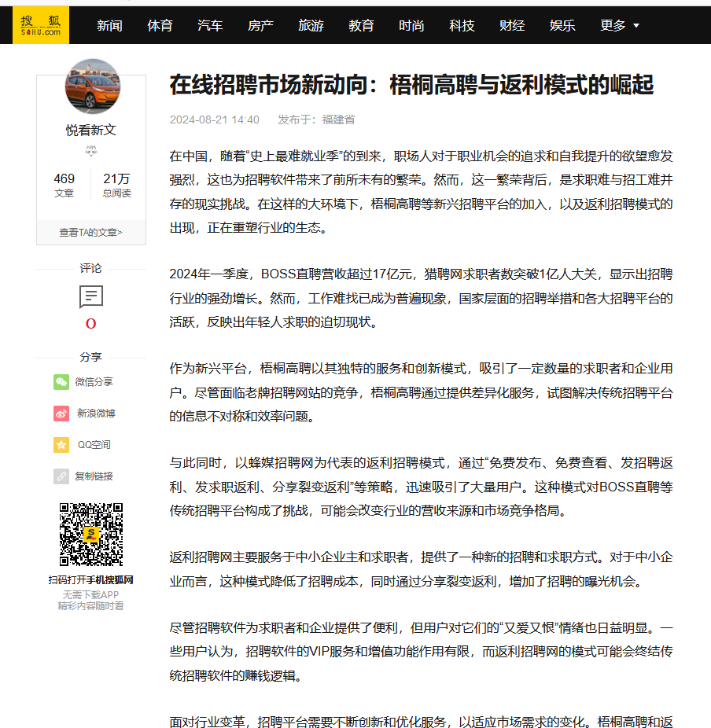Viewport: 711px width, 728px height.
Task: Select the 财经 nav item
Action: (x=512, y=25)
